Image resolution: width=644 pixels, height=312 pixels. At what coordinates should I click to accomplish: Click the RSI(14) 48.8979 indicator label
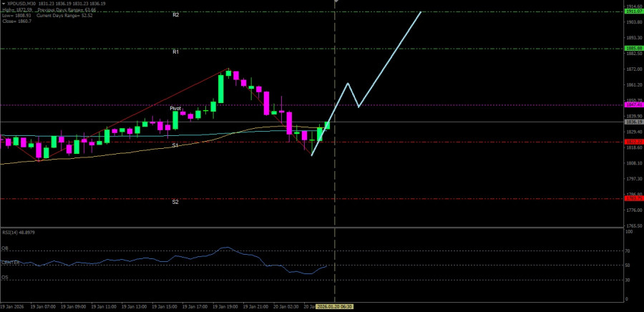(19, 233)
